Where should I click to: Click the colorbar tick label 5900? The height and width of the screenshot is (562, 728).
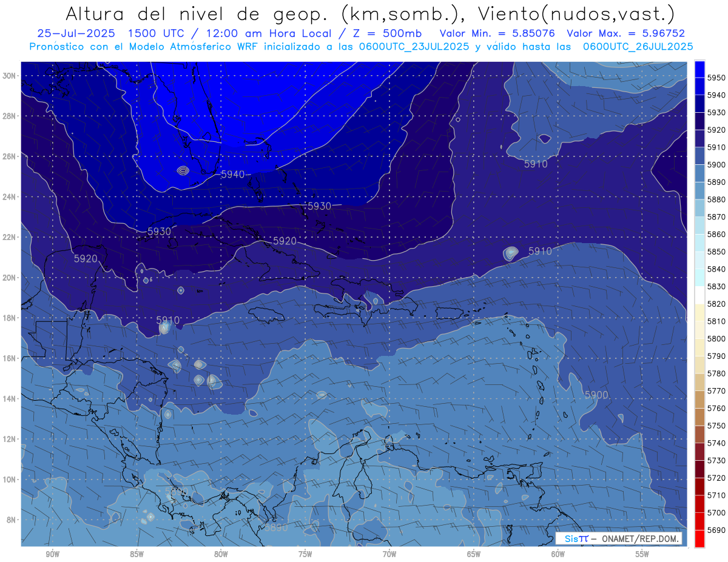[x=716, y=165]
